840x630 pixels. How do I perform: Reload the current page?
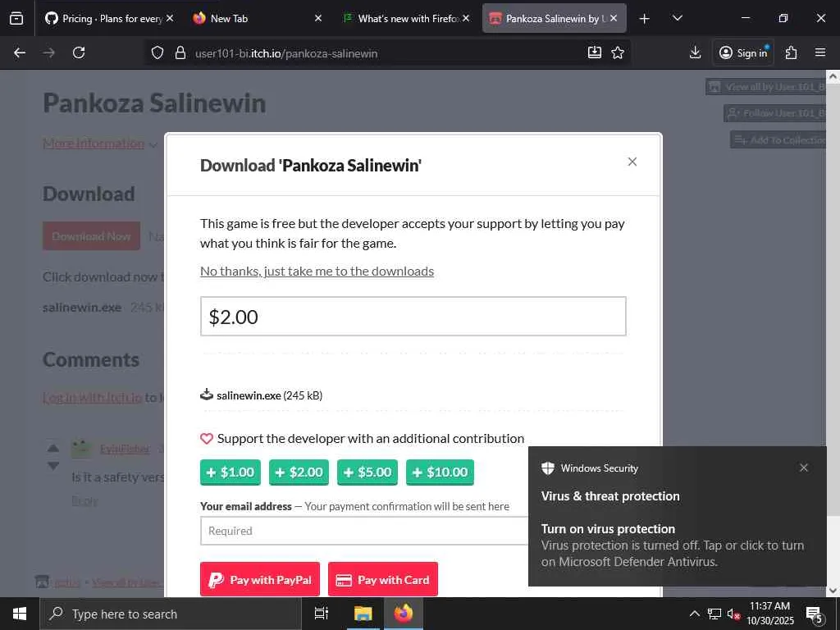click(x=79, y=52)
